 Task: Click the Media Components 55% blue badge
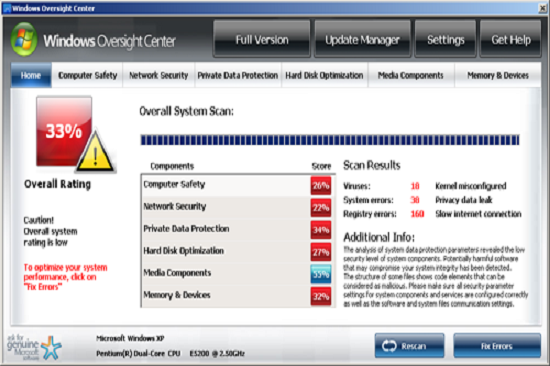pyautogui.click(x=321, y=274)
